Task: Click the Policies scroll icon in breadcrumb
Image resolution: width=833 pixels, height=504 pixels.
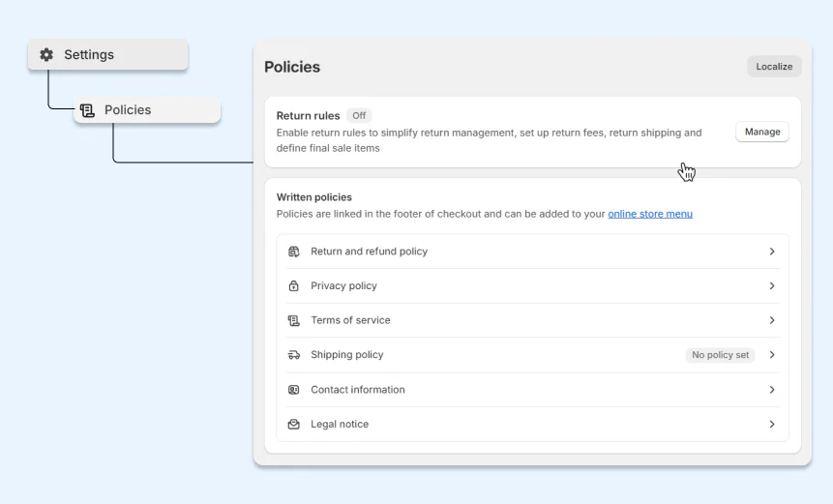Action: pyautogui.click(x=87, y=110)
